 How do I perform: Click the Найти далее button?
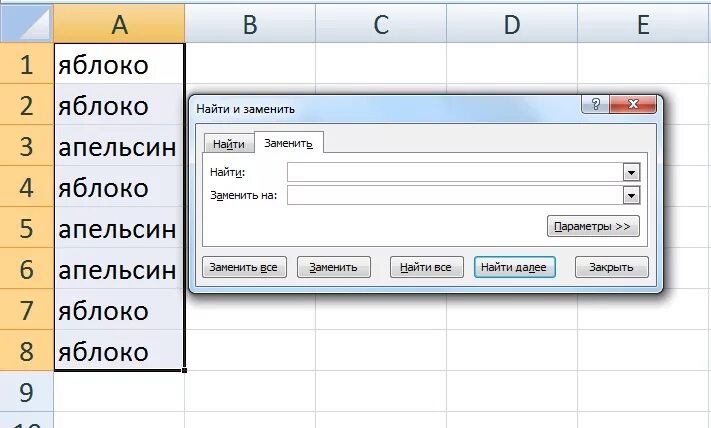(x=514, y=267)
